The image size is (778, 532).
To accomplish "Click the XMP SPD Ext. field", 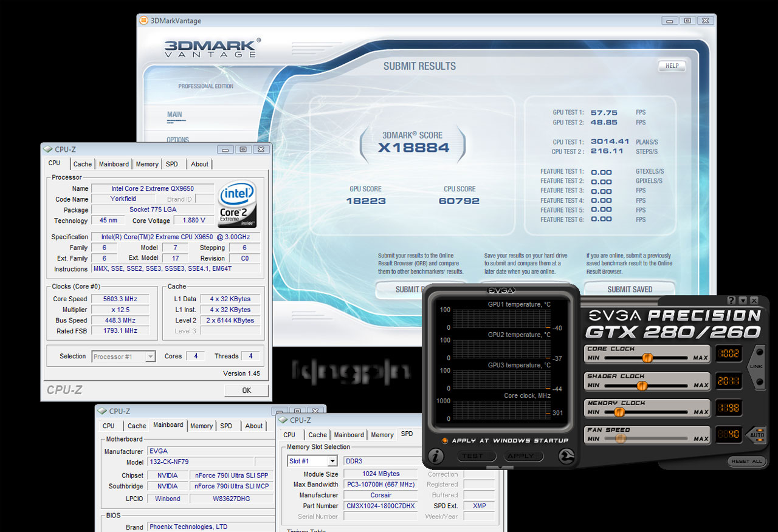I will (480, 506).
